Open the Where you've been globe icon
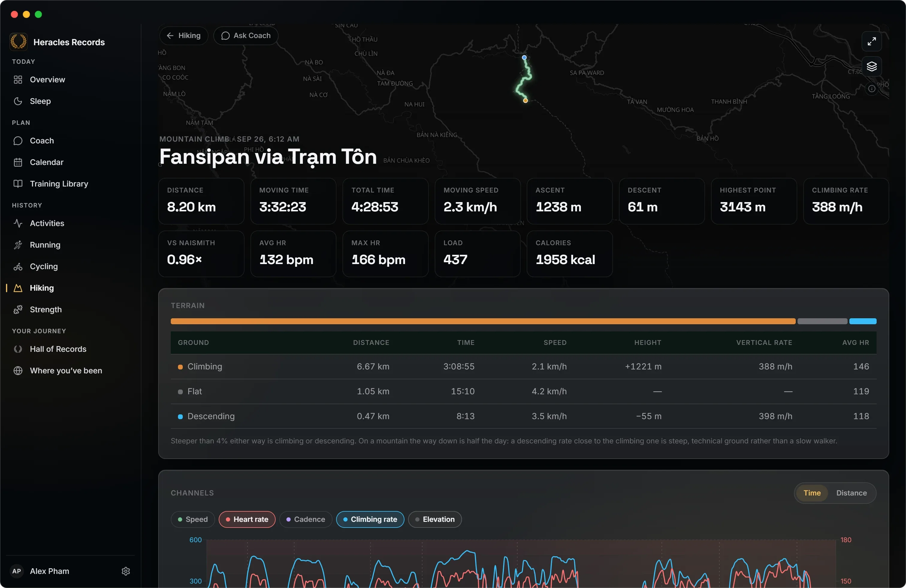This screenshot has width=906, height=588. coord(18,371)
